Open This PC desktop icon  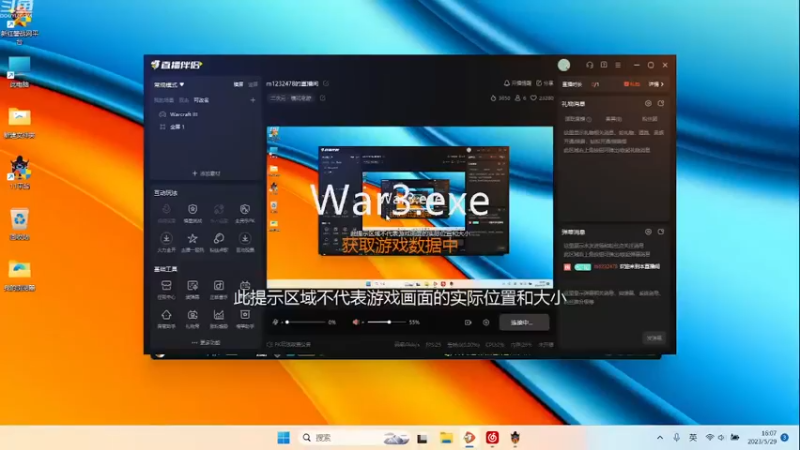(x=19, y=72)
